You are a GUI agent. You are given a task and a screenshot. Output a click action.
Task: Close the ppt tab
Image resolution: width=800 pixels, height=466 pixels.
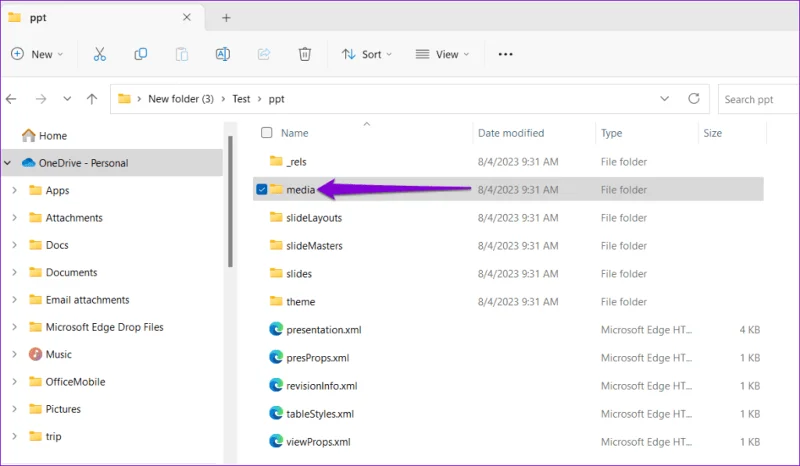(187, 17)
